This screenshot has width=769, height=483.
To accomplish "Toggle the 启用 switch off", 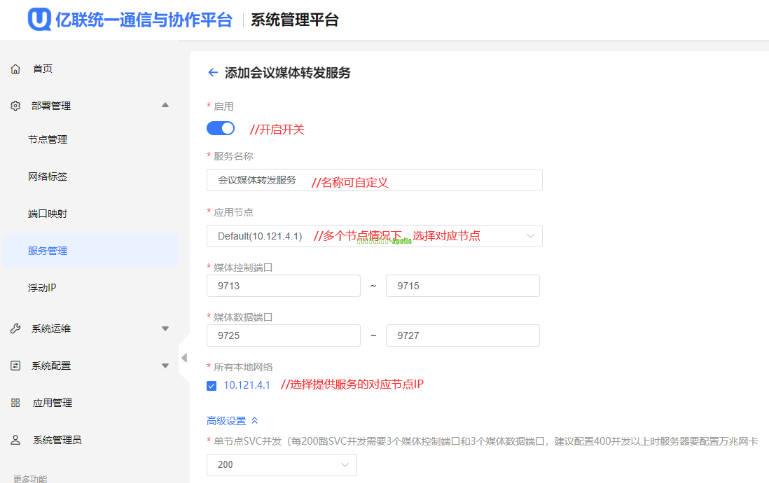I will (x=221, y=128).
